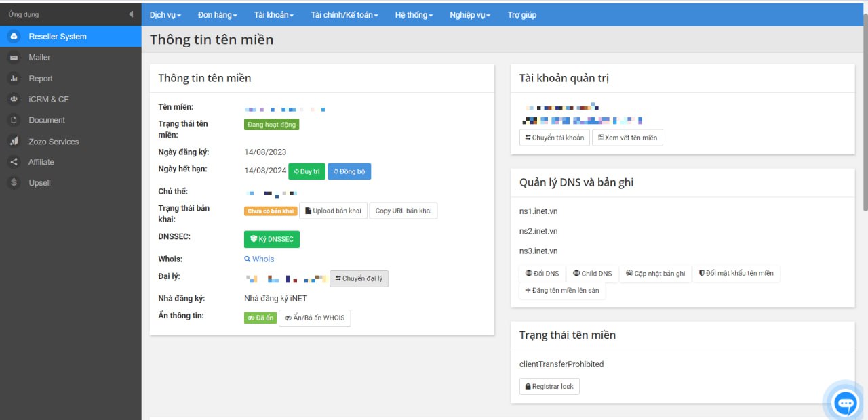Click the Đã ẩn hidden status badge
Viewport: 868px width, 420px height.
pos(260,318)
